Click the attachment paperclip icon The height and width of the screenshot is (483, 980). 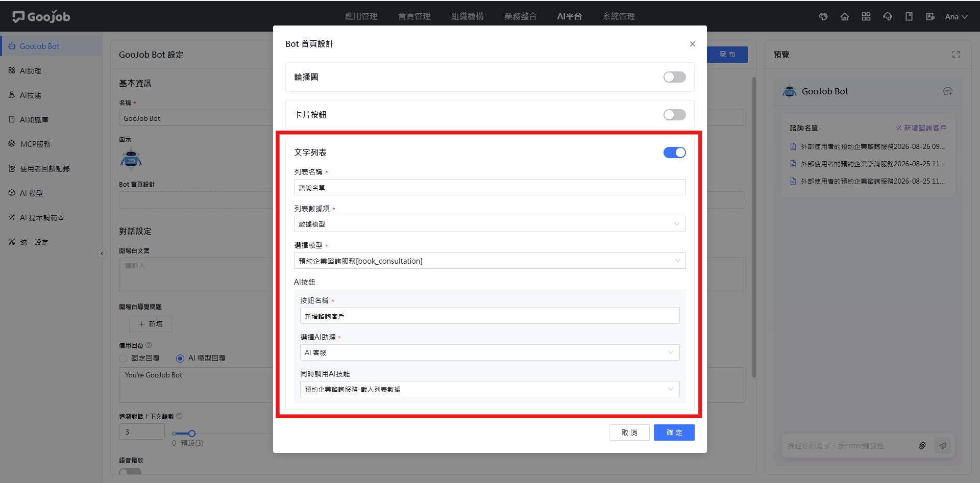coord(922,446)
